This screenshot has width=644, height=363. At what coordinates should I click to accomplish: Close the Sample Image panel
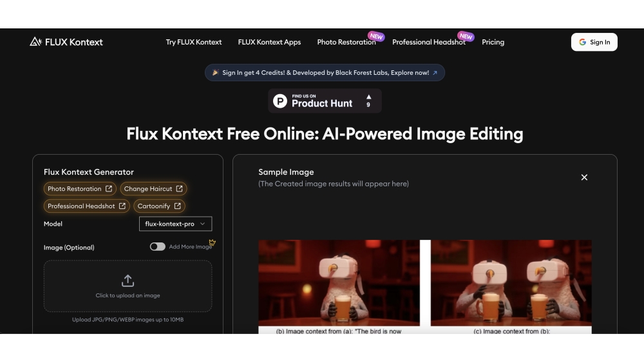[584, 177]
